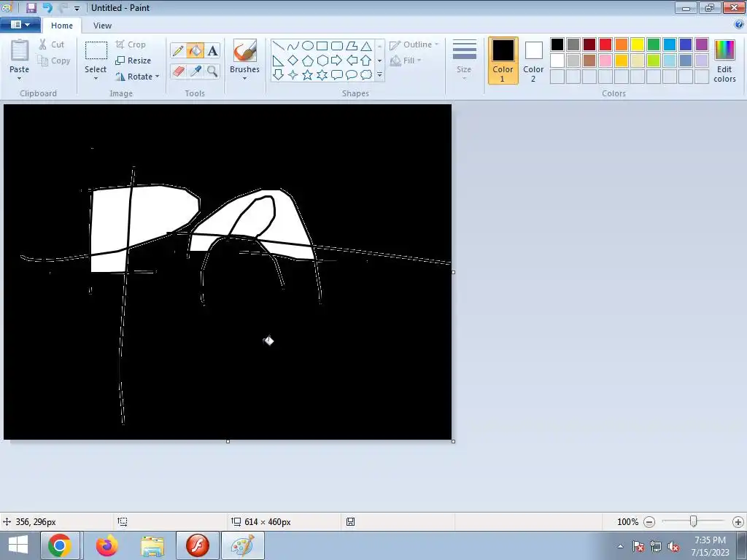Viewport: 747px width, 560px height.
Task: Expand the Brushes dropdown
Action: (244, 77)
